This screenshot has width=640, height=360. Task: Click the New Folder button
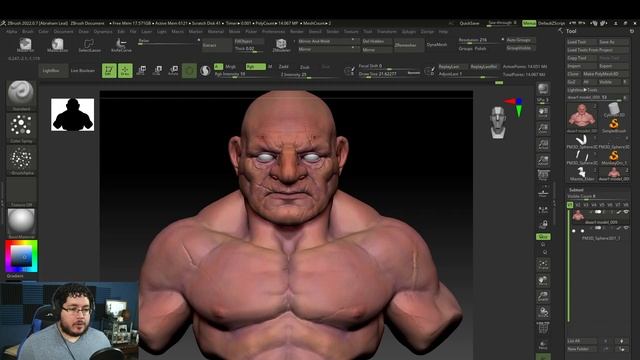pyautogui.click(x=581, y=349)
